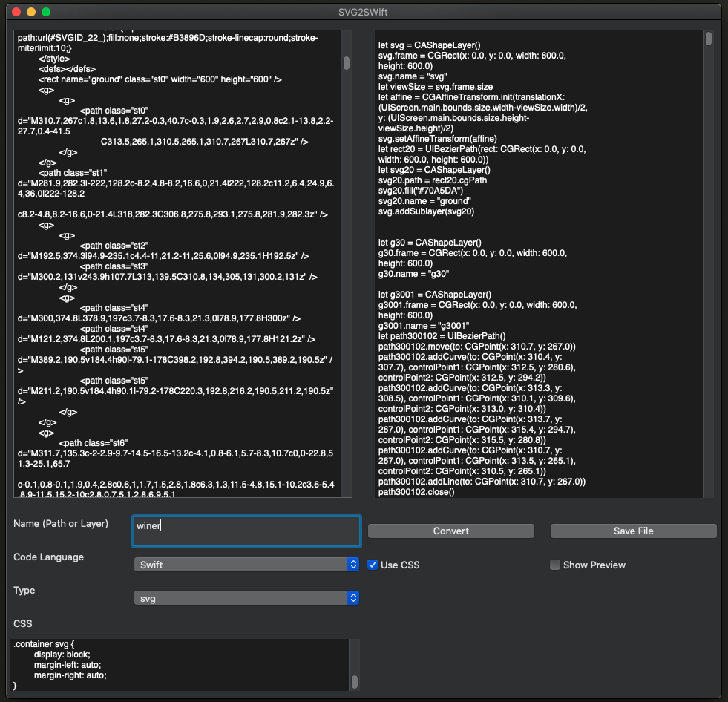Click the Convert button
728x702 pixels.
[x=450, y=531]
